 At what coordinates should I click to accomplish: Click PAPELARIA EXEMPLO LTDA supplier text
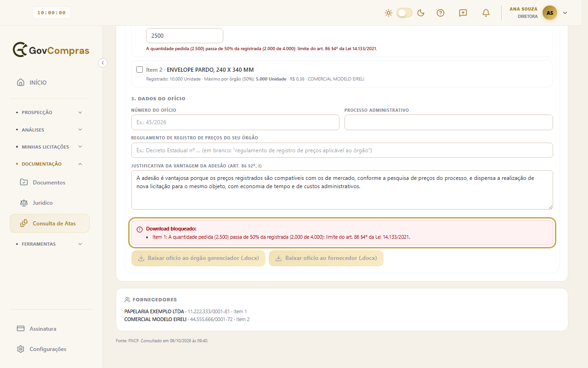154,311
